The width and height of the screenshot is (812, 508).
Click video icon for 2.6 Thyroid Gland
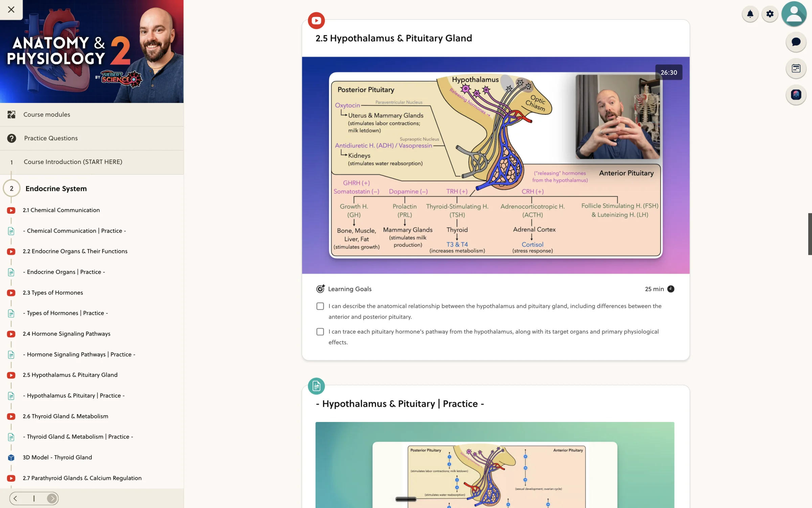[x=11, y=417]
